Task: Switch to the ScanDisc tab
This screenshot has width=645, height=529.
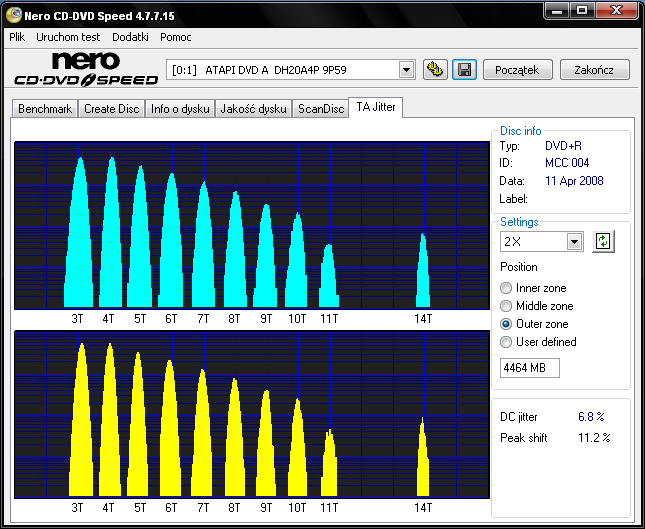Action: coord(321,109)
